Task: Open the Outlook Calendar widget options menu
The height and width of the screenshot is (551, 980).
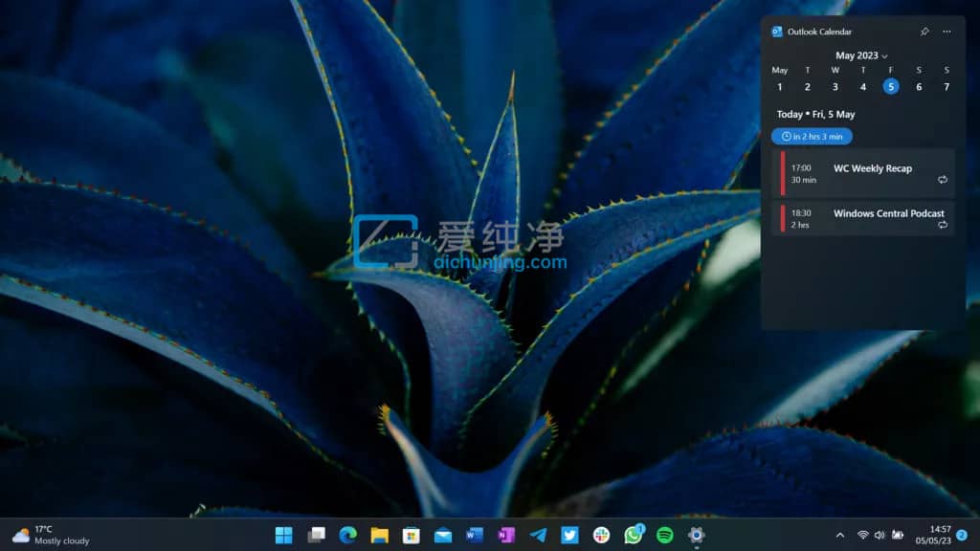Action: [948, 31]
